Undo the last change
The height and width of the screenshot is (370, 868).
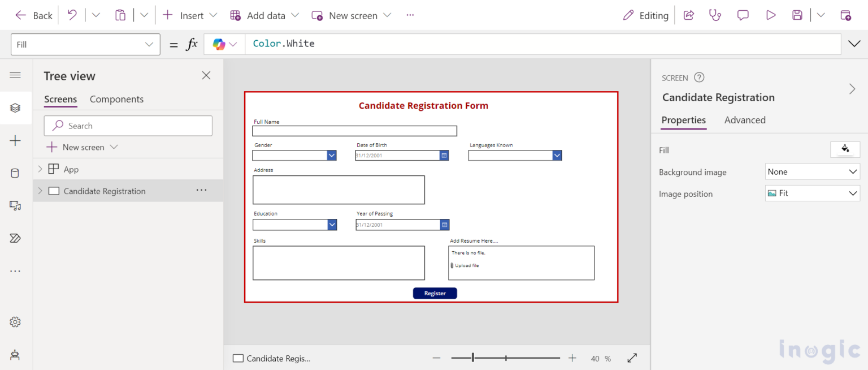point(71,15)
